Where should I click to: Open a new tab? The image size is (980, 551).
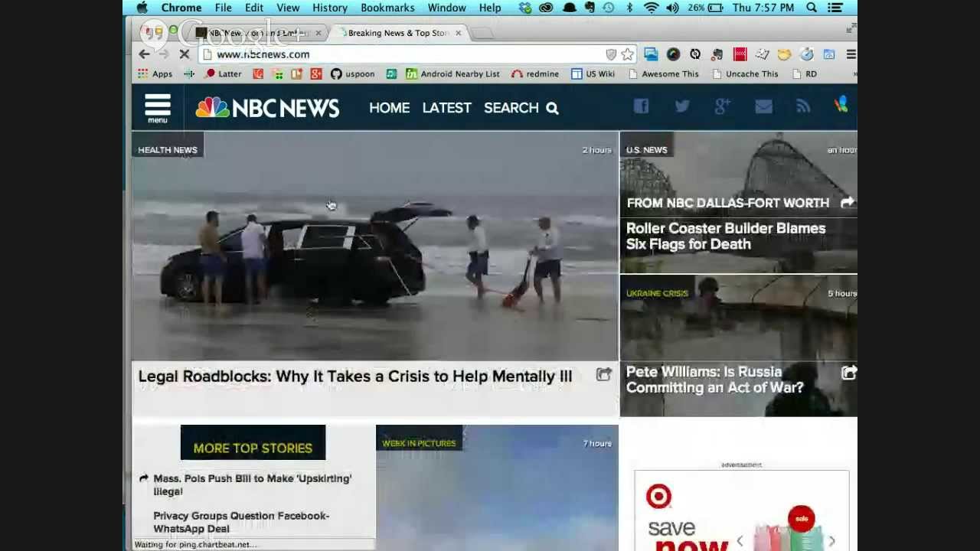click(x=482, y=33)
